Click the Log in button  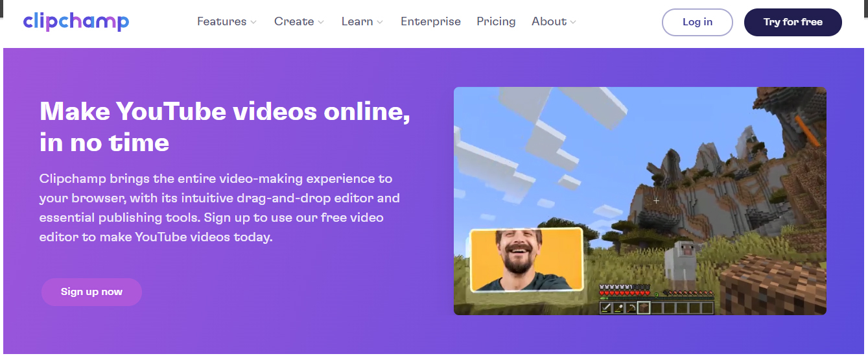[x=698, y=22]
